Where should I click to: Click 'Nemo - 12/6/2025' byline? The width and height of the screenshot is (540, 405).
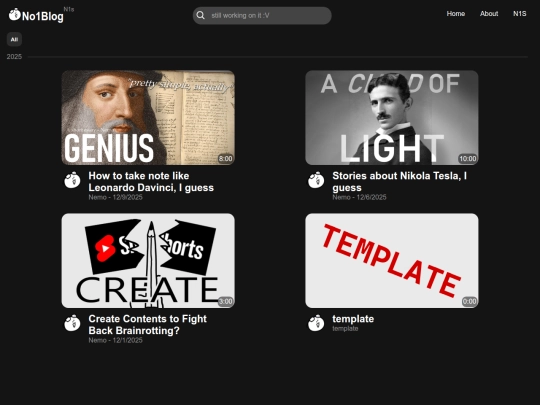click(359, 197)
